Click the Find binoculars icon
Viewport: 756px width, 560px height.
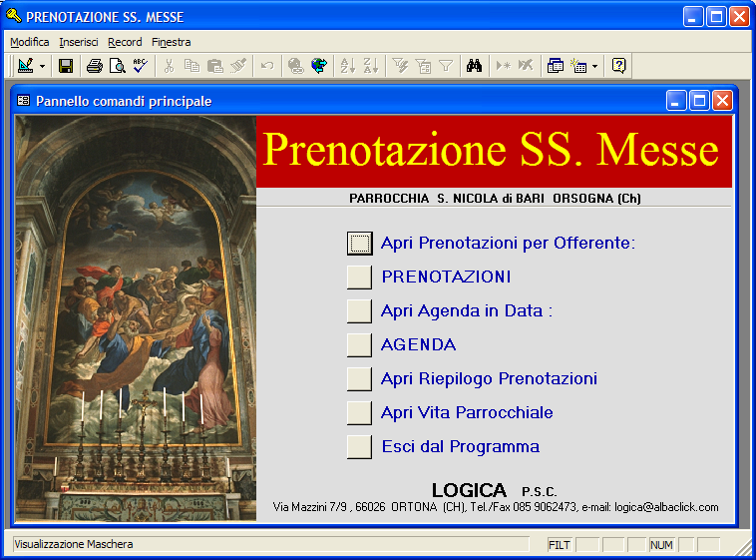[x=475, y=65]
